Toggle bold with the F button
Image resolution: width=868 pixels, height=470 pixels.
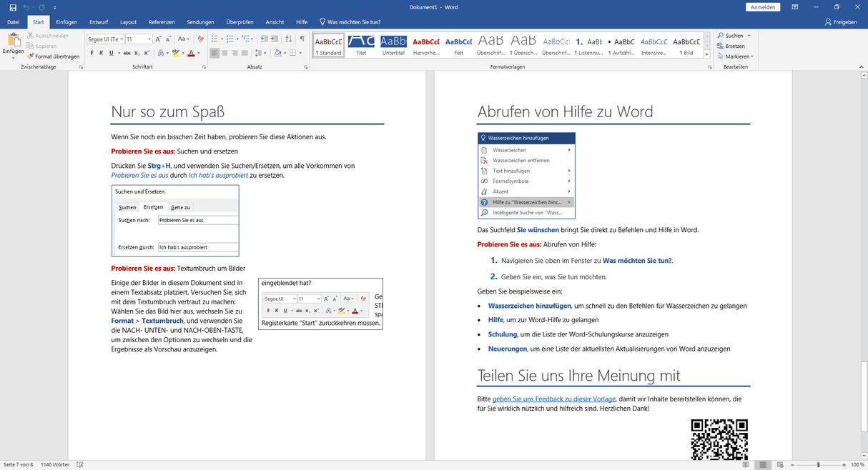point(92,53)
